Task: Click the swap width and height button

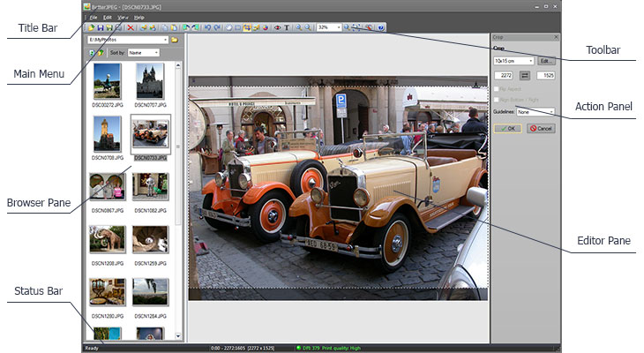Action: (x=525, y=75)
